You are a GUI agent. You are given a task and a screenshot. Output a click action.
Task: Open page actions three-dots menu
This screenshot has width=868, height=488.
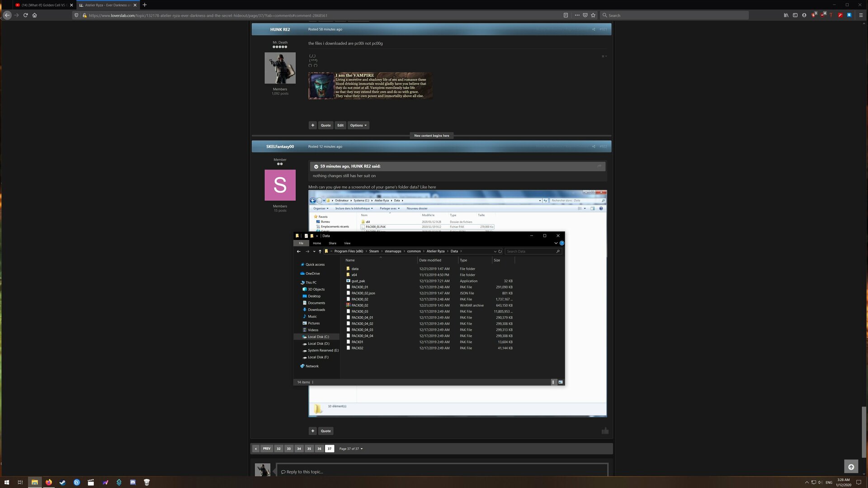point(577,15)
